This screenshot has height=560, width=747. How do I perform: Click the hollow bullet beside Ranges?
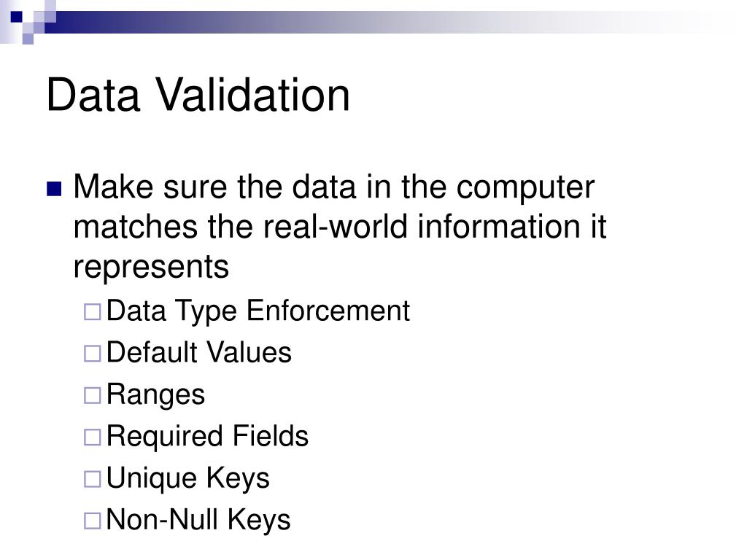tap(93, 395)
